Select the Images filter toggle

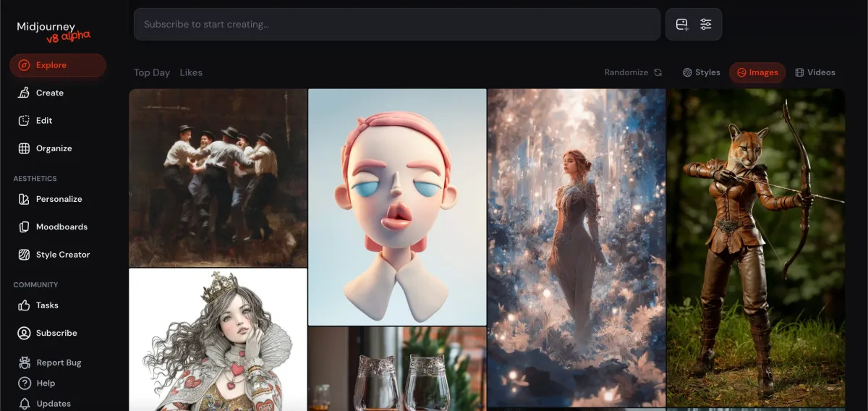757,72
